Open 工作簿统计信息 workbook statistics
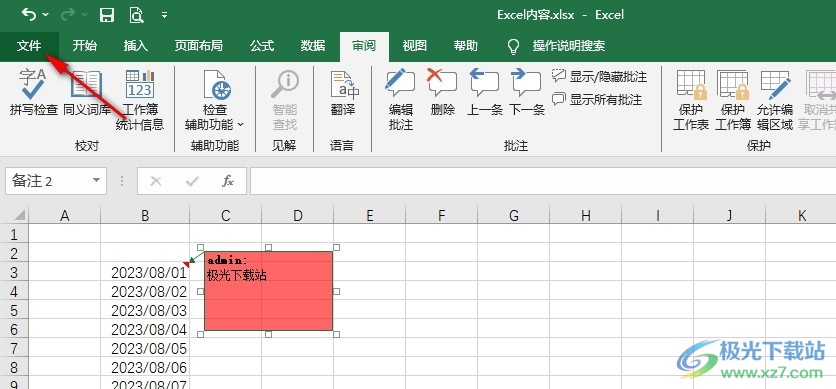 coord(140,100)
